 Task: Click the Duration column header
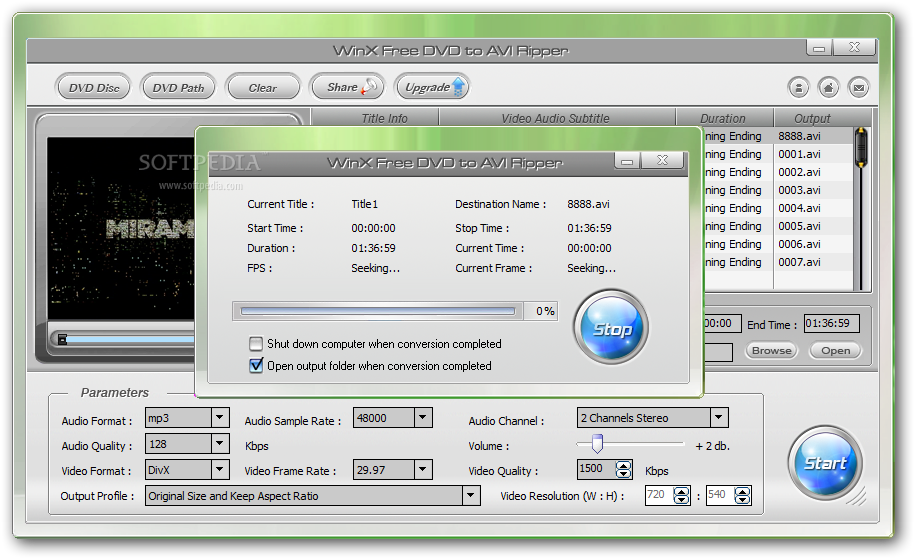click(725, 118)
